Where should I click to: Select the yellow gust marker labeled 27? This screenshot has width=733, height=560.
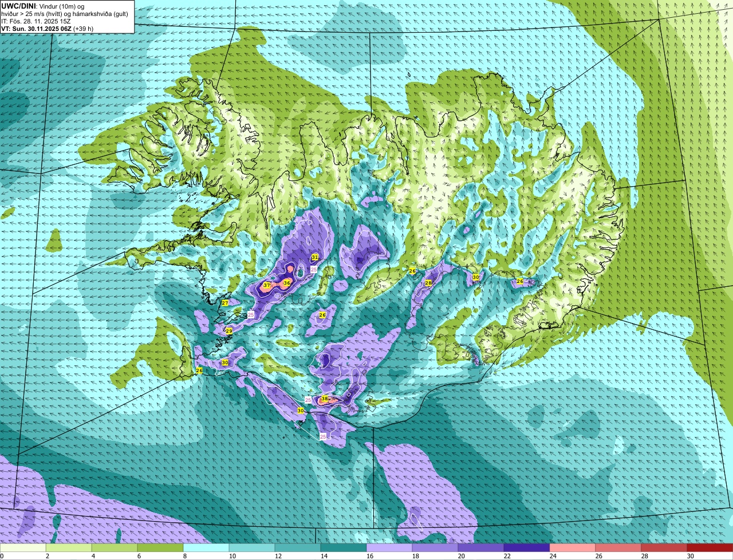coord(225,303)
